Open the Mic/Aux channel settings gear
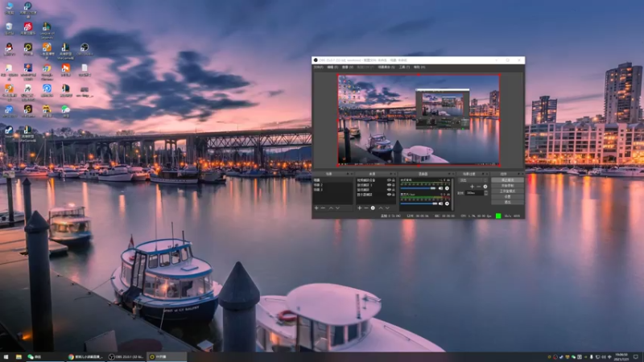644x362 pixels. click(447, 204)
